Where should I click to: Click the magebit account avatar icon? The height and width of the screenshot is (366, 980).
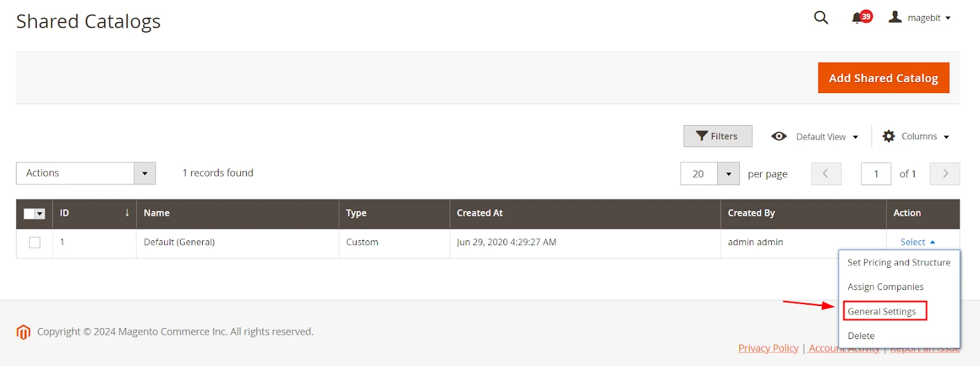(x=895, y=17)
